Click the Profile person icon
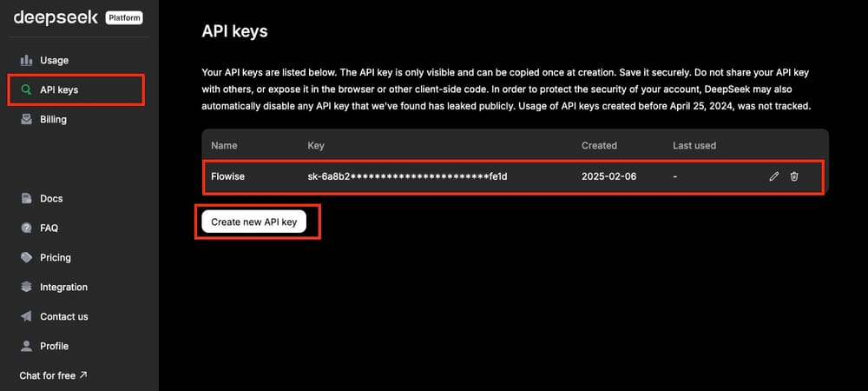Viewport: 868px width, 391px height. [25, 346]
